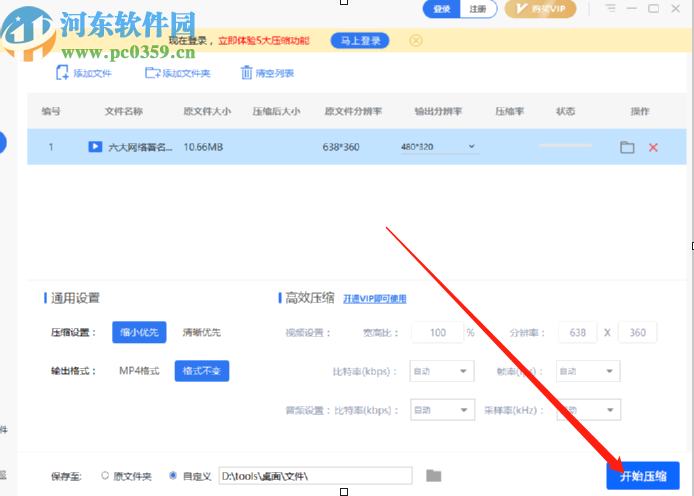Click the 状态 column header
The height and width of the screenshot is (496, 694).
565,111
